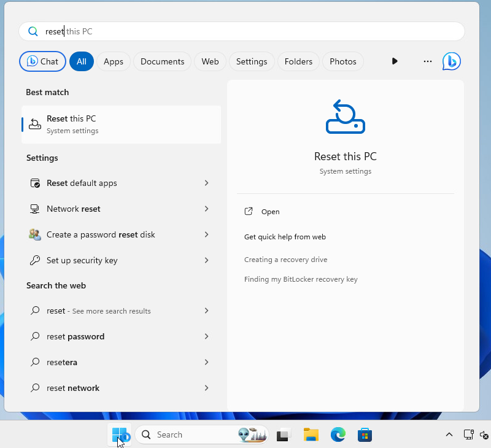Filter results by Apps

tap(114, 61)
